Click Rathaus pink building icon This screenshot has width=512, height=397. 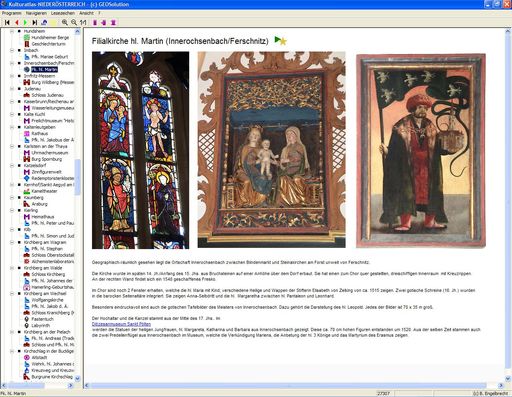tap(27, 133)
